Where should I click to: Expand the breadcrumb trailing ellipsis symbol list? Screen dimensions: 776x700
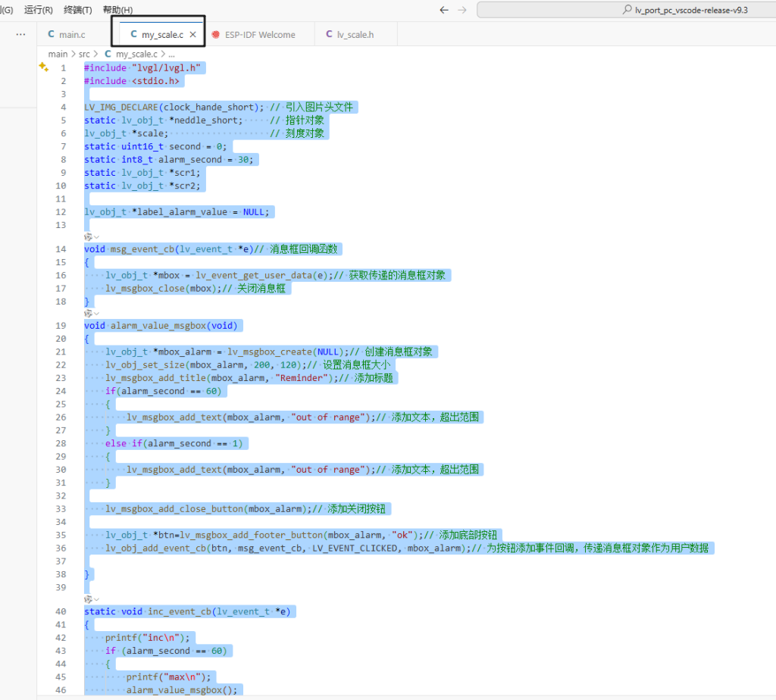pos(171,55)
